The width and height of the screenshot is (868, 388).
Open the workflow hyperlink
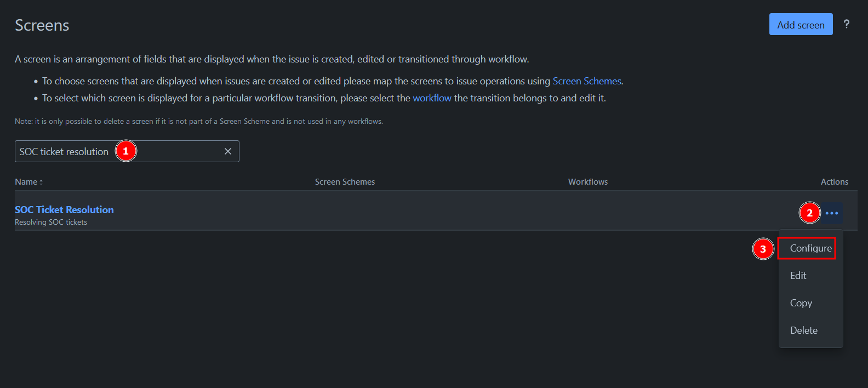point(432,98)
